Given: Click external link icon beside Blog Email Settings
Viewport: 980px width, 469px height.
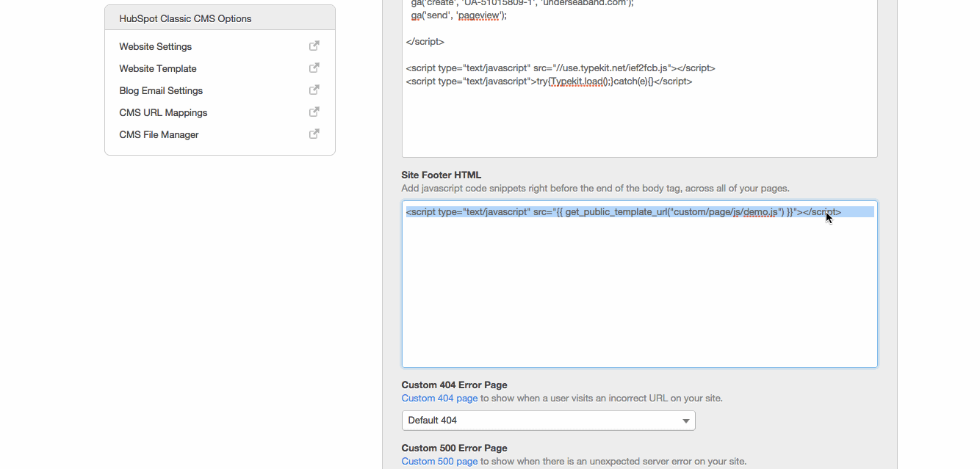Looking at the screenshot, I should click(314, 90).
